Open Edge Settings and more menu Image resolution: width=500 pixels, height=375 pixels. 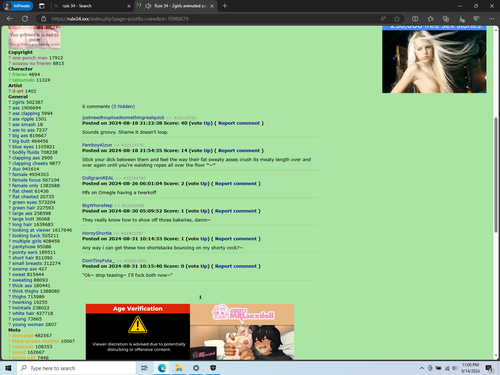(491, 19)
